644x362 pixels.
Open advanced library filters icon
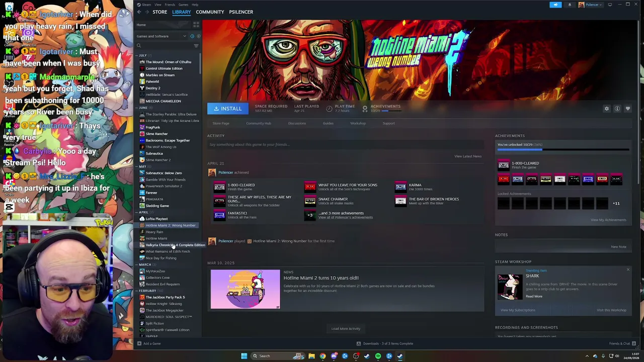[196, 46]
